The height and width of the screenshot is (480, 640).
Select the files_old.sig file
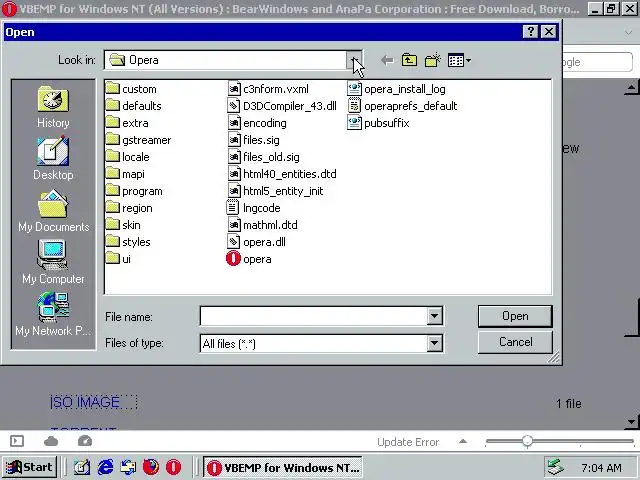[x=263, y=157]
